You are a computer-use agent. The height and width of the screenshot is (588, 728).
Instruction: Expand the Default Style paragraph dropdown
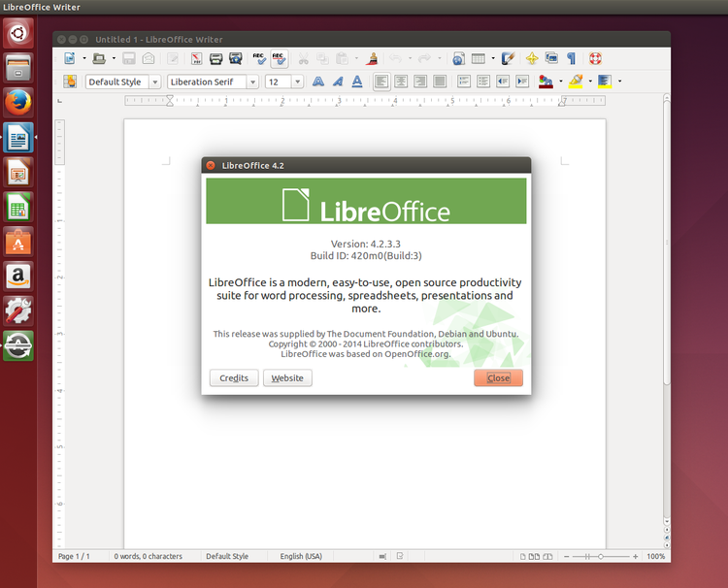click(x=155, y=82)
